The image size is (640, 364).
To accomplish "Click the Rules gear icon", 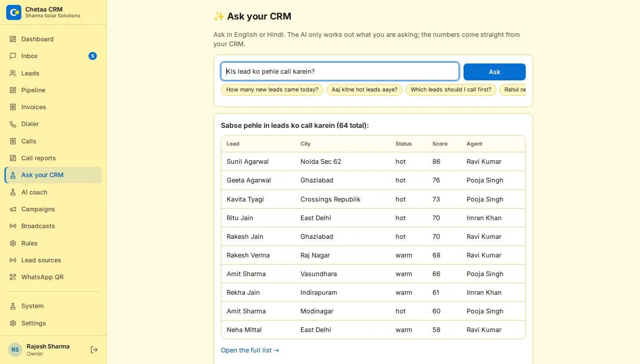I will [x=13, y=243].
